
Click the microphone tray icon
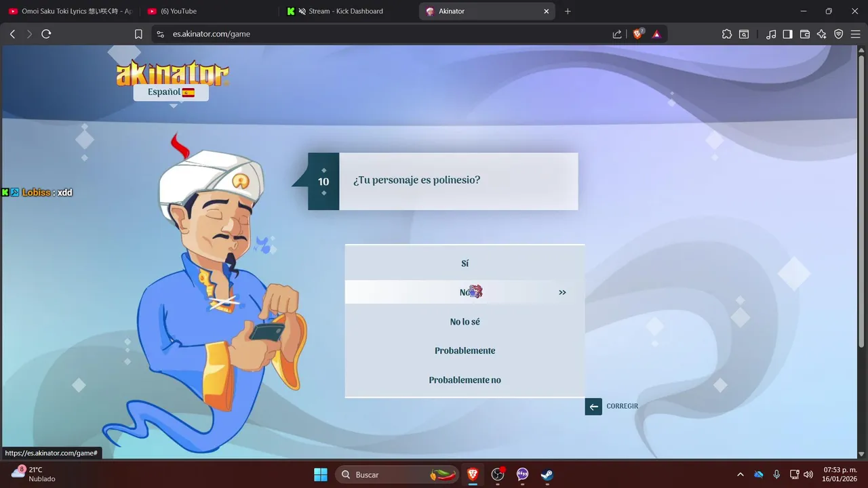776,474
